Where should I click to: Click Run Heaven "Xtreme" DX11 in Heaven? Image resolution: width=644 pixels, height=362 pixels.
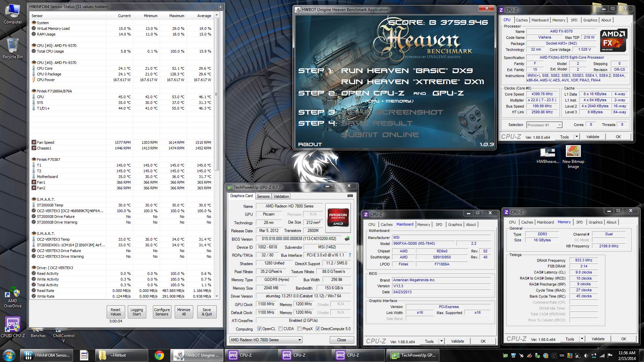[412, 82]
